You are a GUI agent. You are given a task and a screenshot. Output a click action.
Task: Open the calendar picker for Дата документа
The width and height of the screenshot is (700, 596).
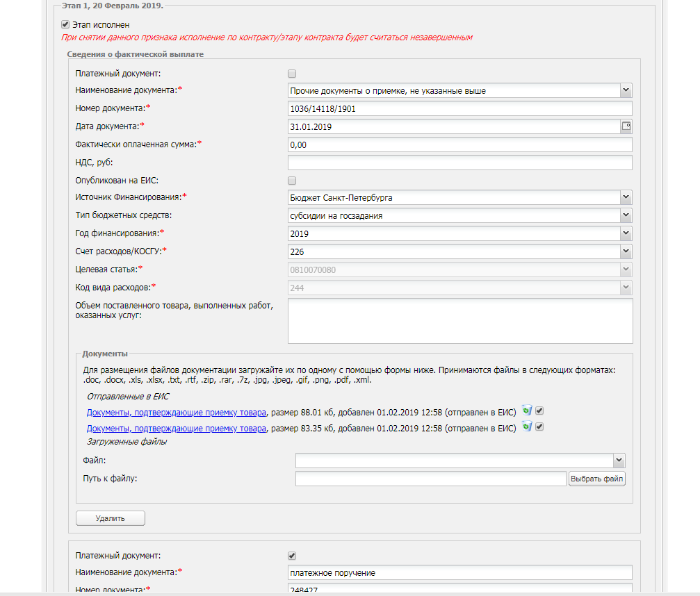click(626, 126)
